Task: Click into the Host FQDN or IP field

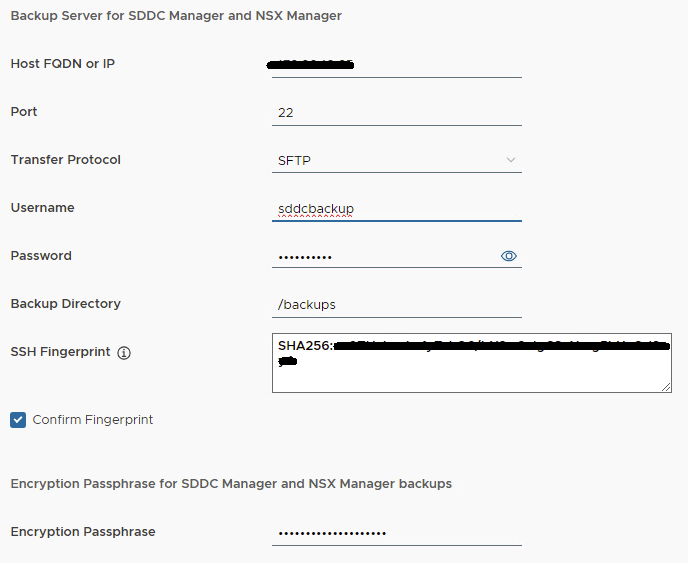Action: 396,65
